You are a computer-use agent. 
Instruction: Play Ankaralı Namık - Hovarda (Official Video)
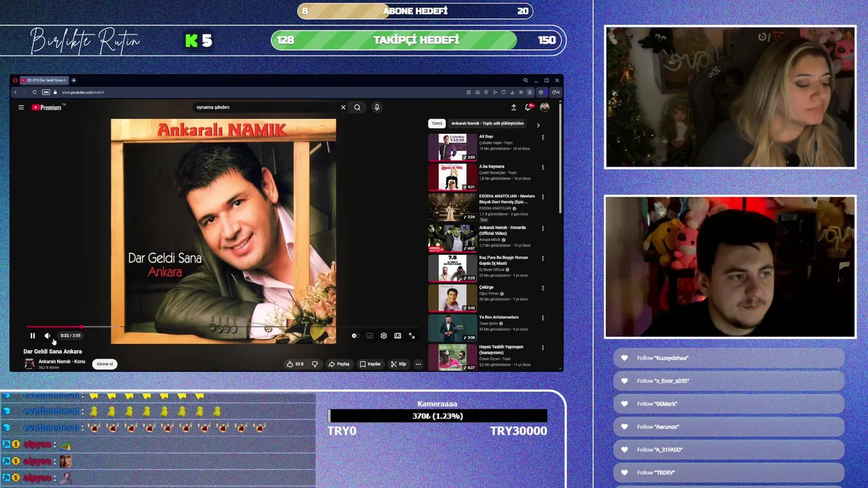(x=452, y=238)
